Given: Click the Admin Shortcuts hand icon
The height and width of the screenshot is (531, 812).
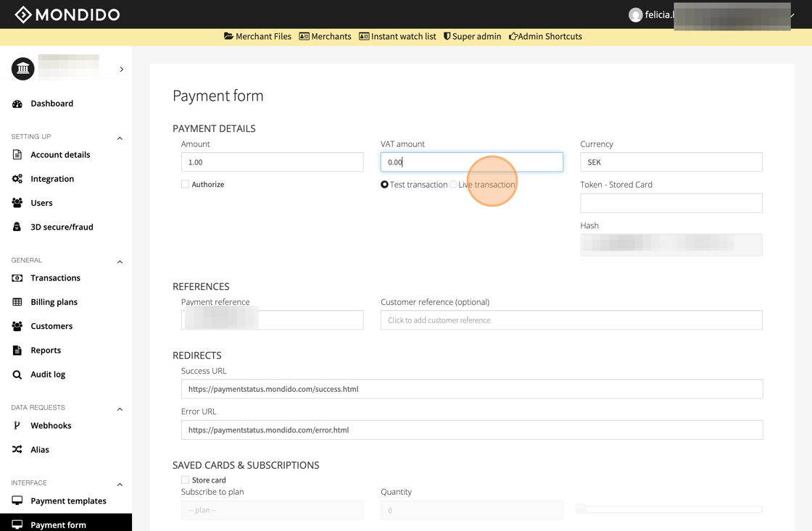Looking at the screenshot, I should pos(513,36).
